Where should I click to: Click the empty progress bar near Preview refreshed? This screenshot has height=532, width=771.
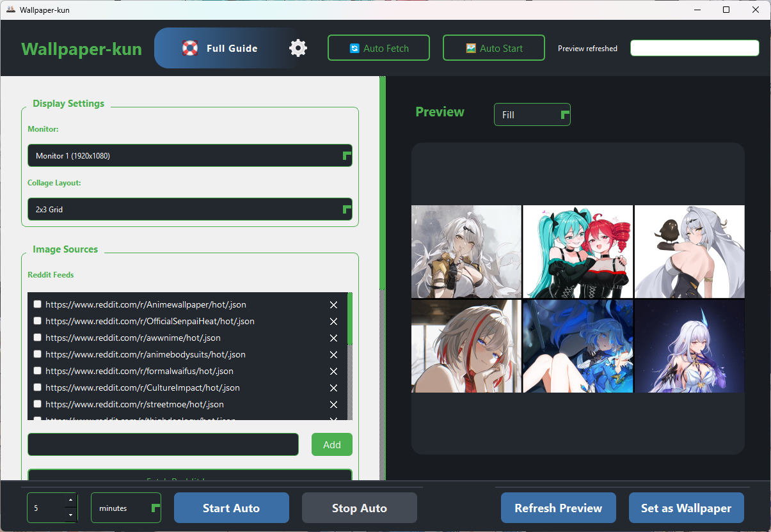pyautogui.click(x=695, y=48)
